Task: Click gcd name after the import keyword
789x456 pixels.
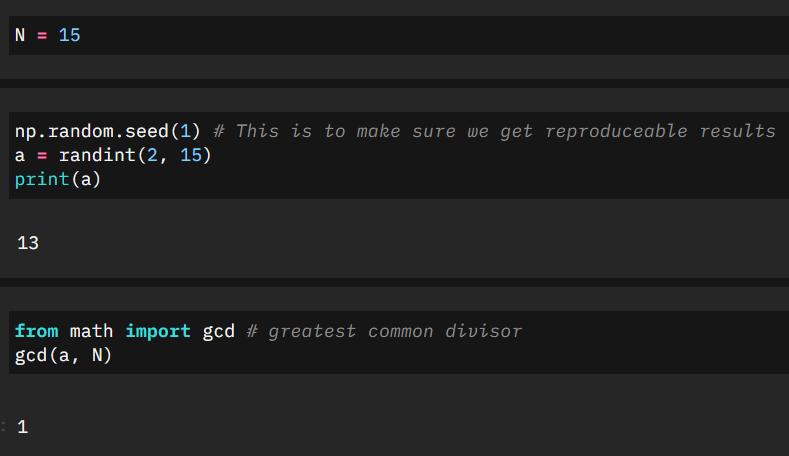Action: (218, 332)
